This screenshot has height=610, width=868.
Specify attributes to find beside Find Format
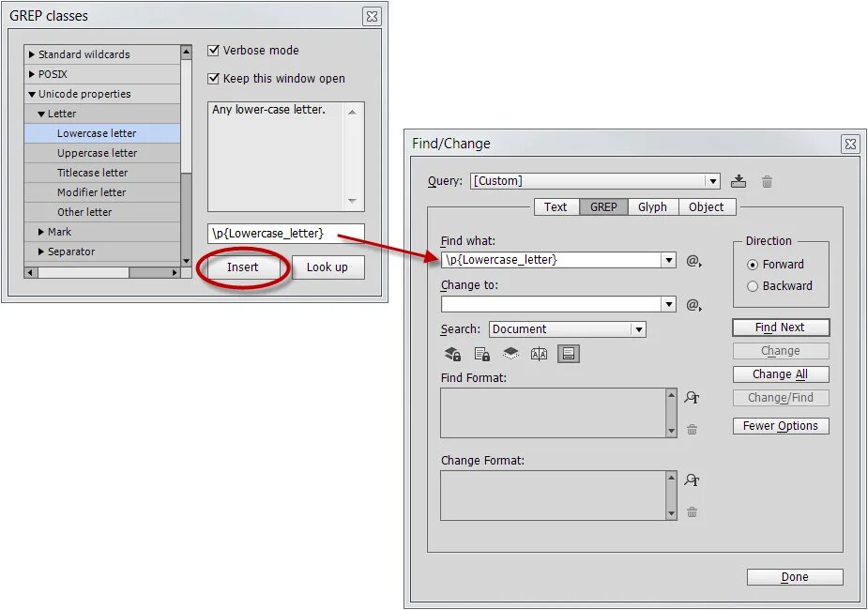(692, 397)
